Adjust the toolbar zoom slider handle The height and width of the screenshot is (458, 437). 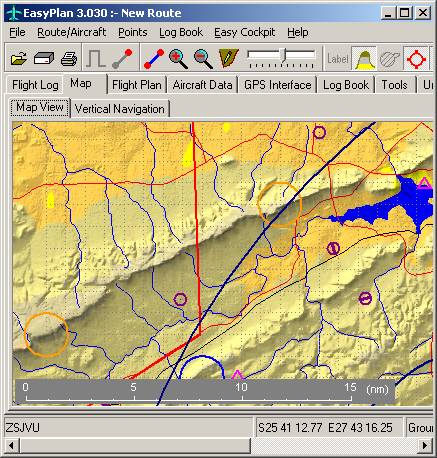click(x=284, y=55)
